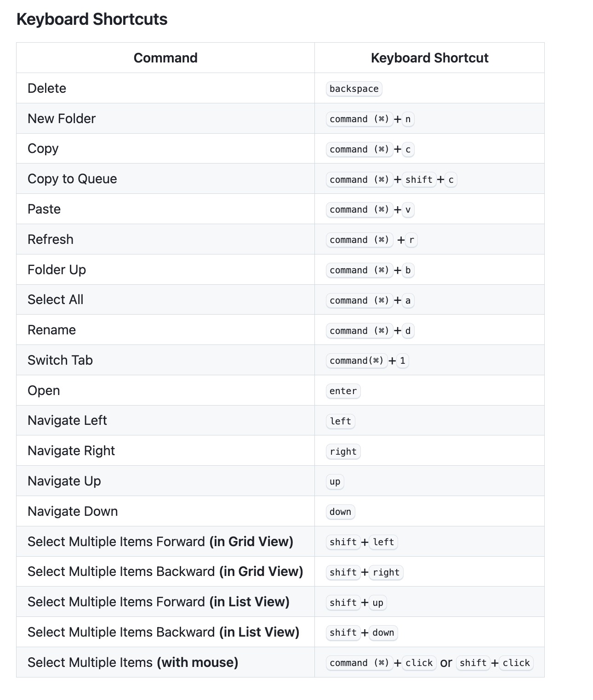Click the 1 key in the Switch Tab row

click(x=403, y=361)
